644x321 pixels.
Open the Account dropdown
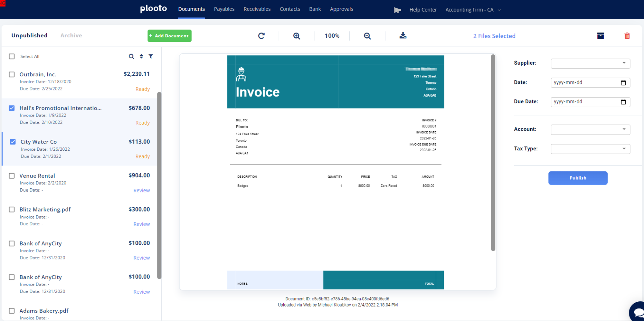[x=590, y=129]
